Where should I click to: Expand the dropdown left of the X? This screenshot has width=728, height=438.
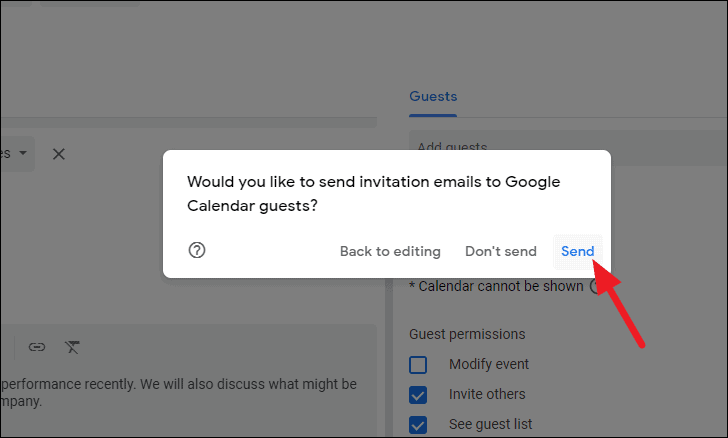point(18,154)
